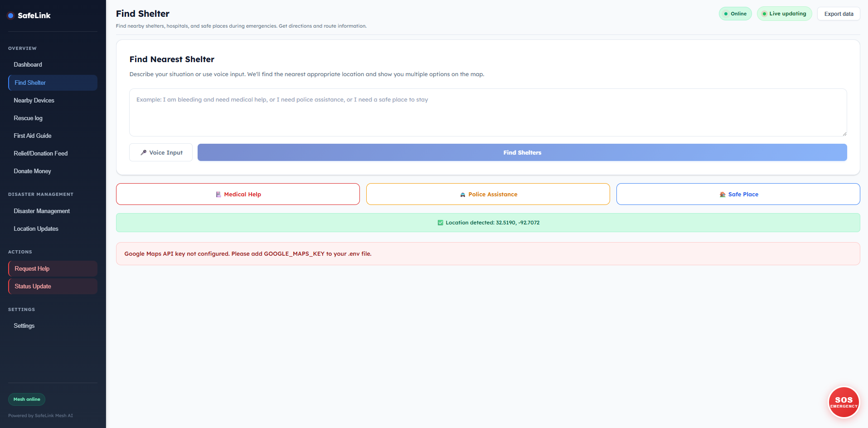Click the green dot in the Live updating badge
Image resolution: width=868 pixels, height=428 pixels.
click(764, 14)
